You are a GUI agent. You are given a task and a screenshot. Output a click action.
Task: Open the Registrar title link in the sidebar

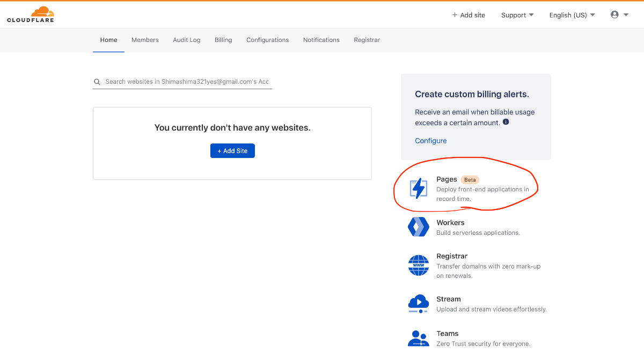click(x=452, y=256)
